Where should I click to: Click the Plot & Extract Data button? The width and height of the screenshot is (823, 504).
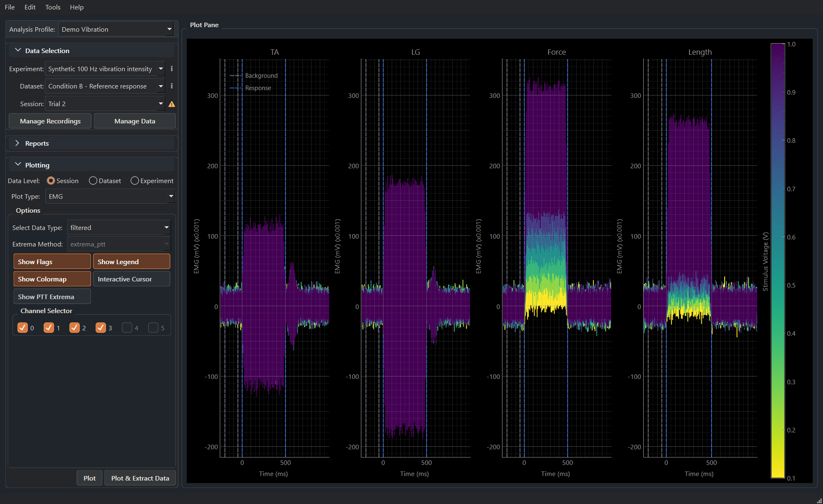(x=140, y=478)
